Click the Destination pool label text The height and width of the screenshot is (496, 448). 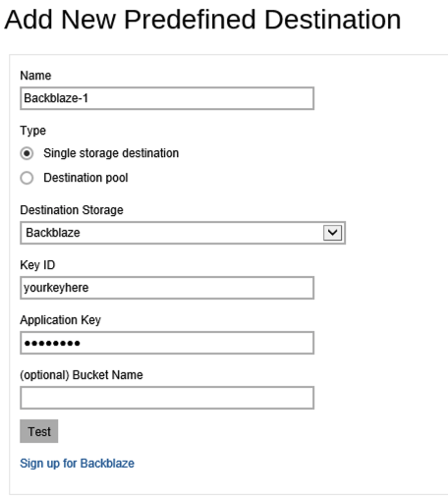85,178
